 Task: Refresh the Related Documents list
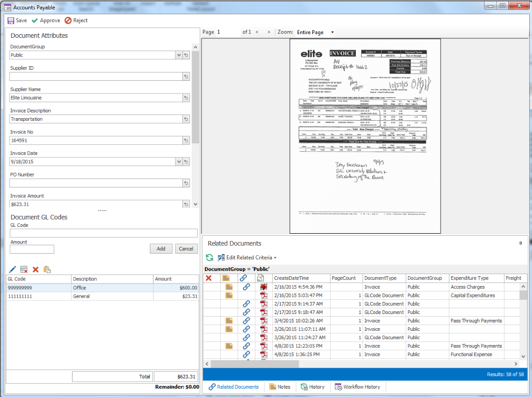pyautogui.click(x=209, y=258)
